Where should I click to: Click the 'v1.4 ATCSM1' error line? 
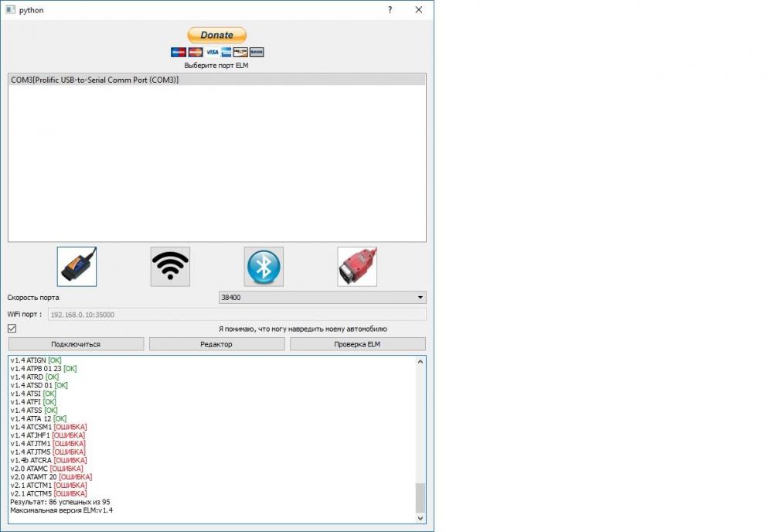point(49,427)
